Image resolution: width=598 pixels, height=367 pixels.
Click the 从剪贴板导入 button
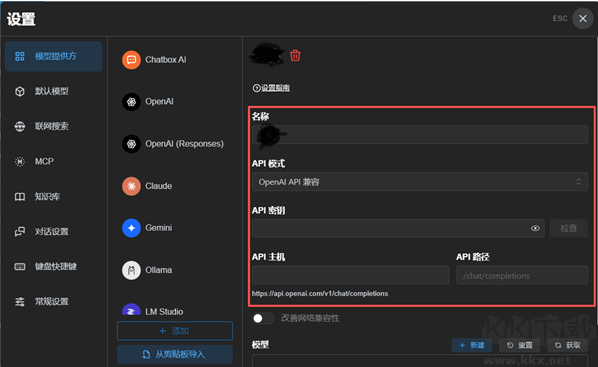[175, 354]
